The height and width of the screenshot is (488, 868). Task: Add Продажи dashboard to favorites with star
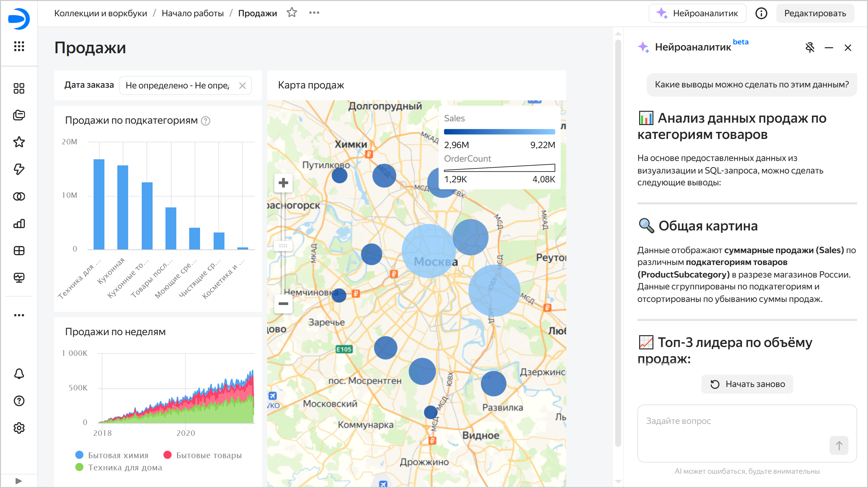[x=292, y=13]
